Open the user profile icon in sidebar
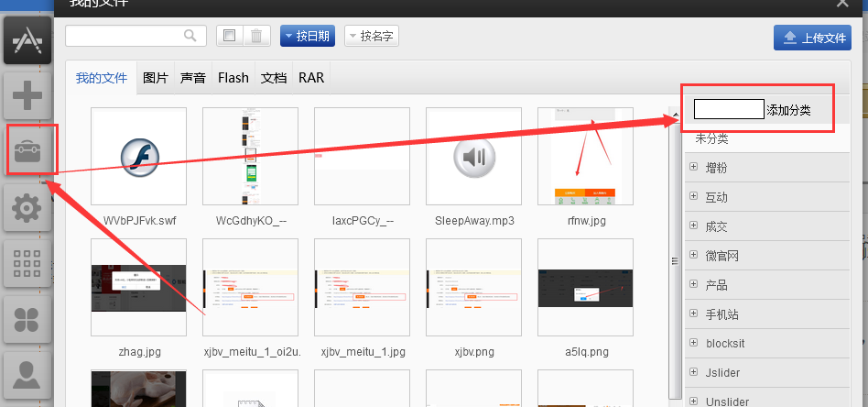The height and width of the screenshot is (407, 868). coord(27,376)
